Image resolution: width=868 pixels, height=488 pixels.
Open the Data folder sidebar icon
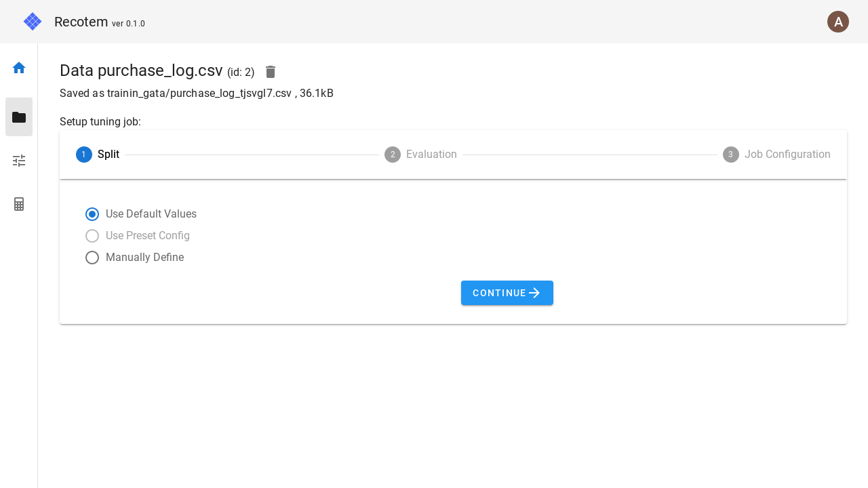pyautogui.click(x=18, y=117)
